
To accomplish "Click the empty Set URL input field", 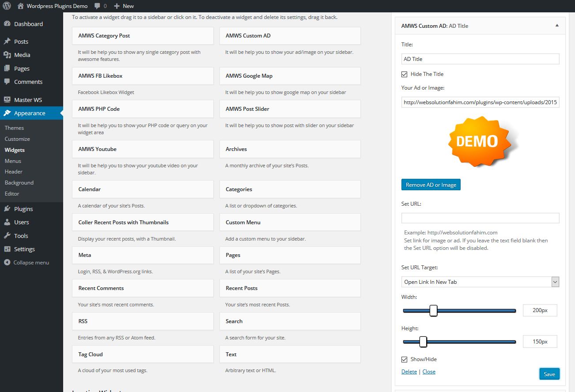I will pyautogui.click(x=480, y=218).
